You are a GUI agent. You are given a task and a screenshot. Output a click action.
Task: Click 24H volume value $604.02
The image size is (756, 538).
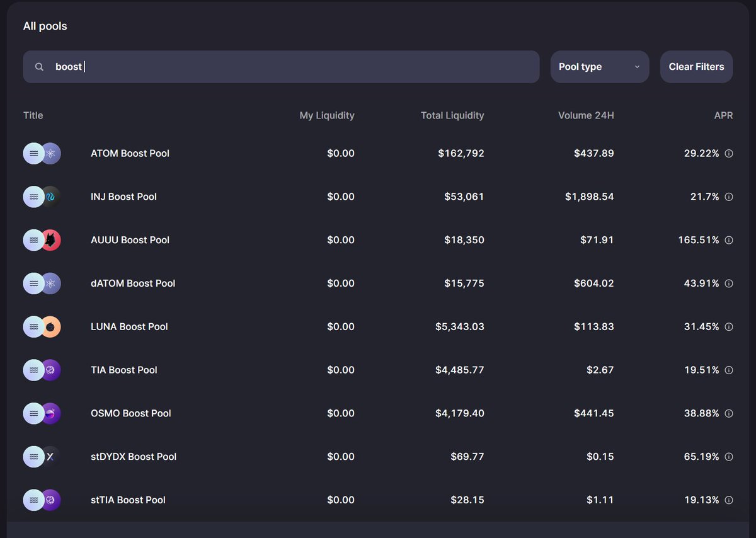[x=594, y=283]
